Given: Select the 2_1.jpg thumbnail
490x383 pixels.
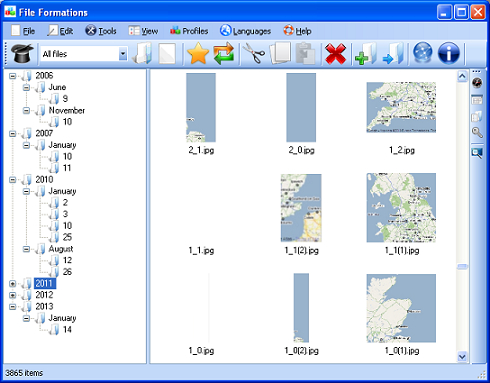Looking at the screenshot, I should [x=201, y=108].
